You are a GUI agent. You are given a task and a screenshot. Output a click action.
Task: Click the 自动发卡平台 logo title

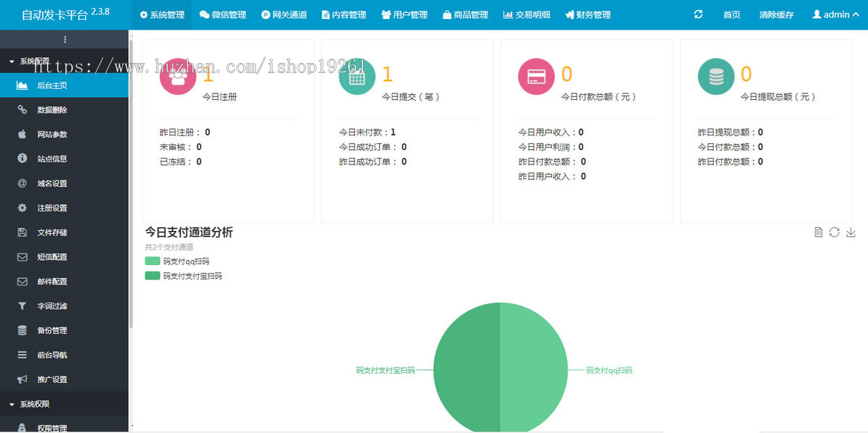[x=54, y=14]
